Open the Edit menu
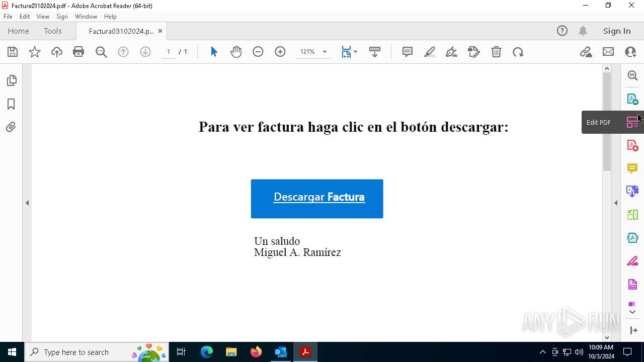644x362 pixels. pos(25,17)
